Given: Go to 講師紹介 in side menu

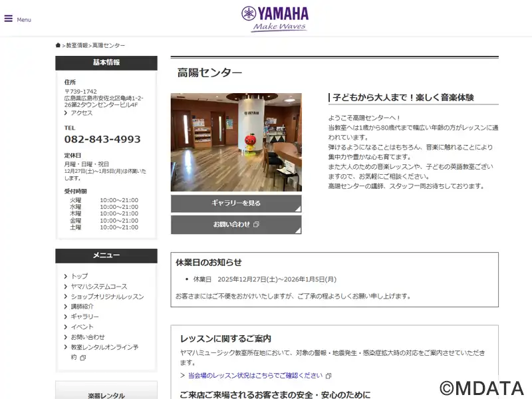Looking at the screenshot, I should coord(82,307).
